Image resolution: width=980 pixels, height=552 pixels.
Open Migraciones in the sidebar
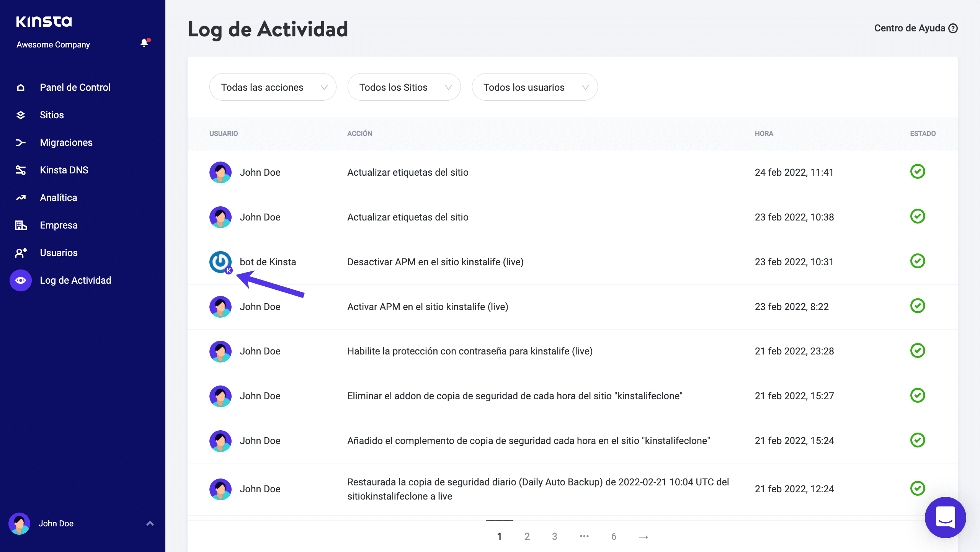click(66, 142)
